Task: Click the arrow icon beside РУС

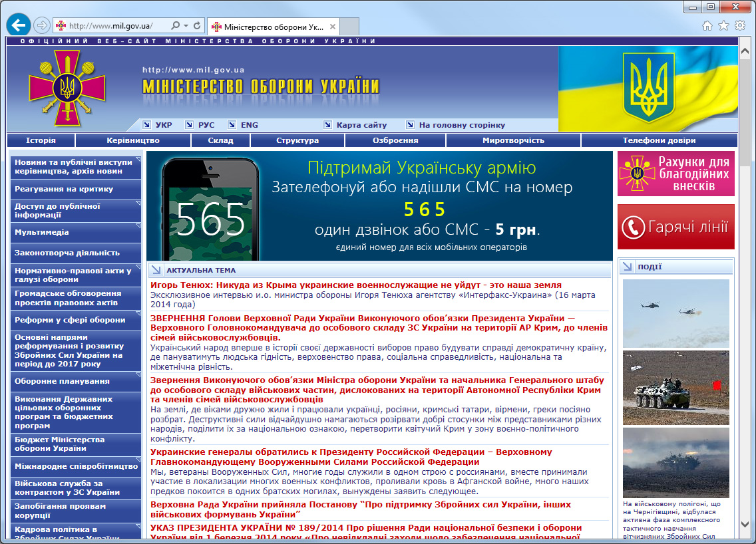Action: 190,125
